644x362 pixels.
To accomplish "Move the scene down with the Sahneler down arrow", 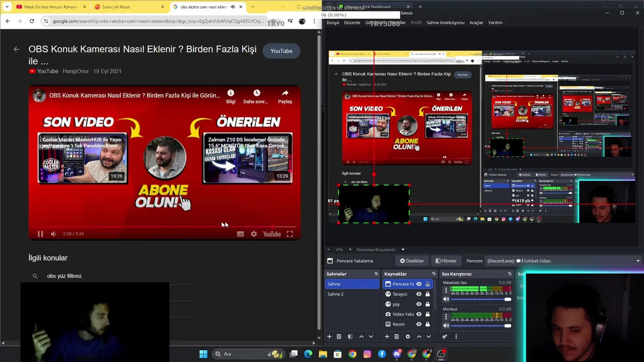I will [x=371, y=336].
